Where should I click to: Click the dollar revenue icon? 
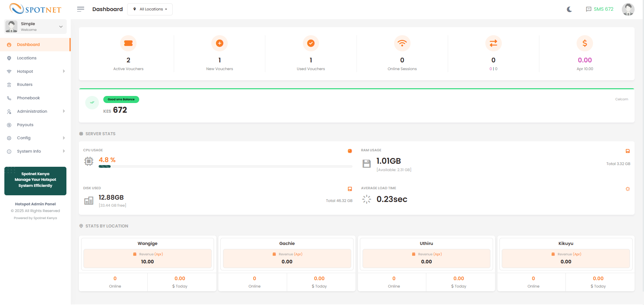584,43
